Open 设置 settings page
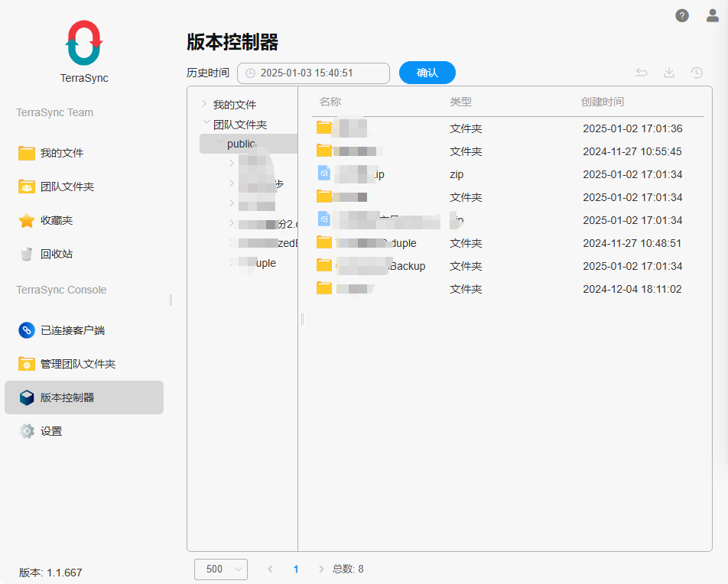Viewport: 728px width, 584px height. point(50,431)
